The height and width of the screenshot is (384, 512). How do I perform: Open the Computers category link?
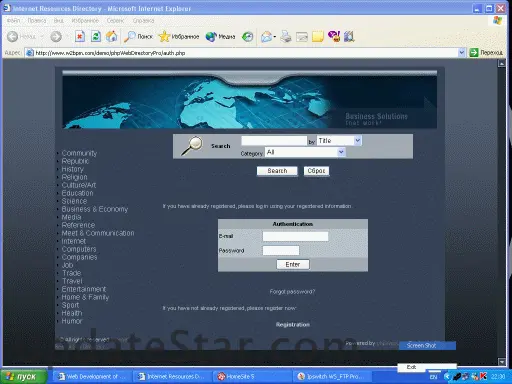79,249
